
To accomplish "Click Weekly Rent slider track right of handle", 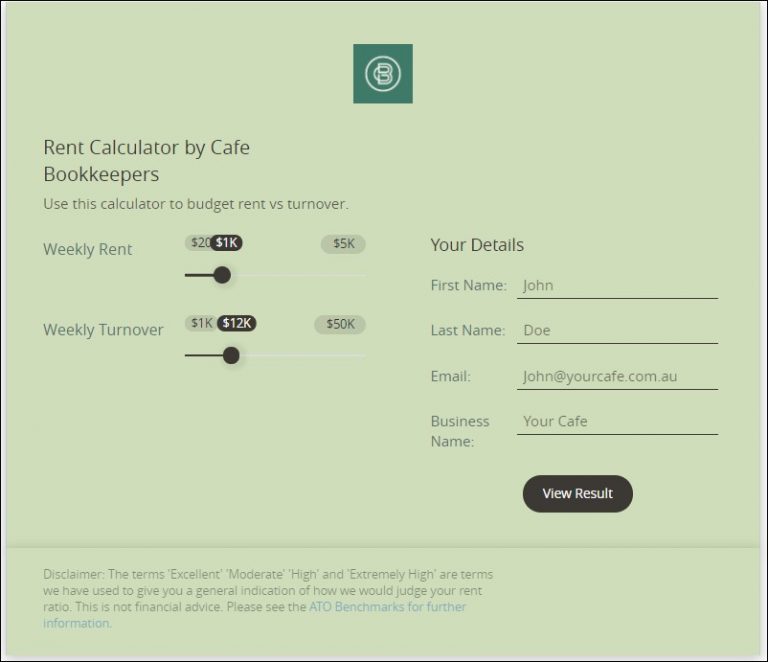I will (x=300, y=275).
